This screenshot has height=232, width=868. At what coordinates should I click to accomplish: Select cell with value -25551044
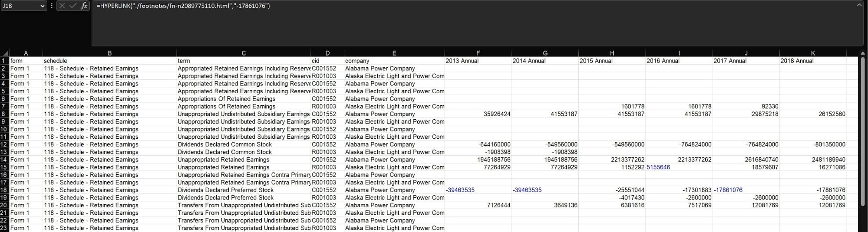(612, 190)
